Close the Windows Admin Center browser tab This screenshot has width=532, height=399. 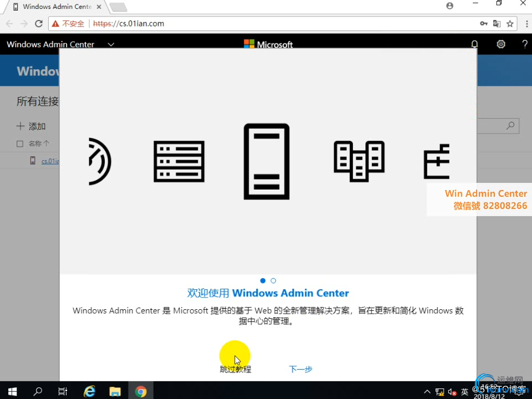tap(99, 7)
